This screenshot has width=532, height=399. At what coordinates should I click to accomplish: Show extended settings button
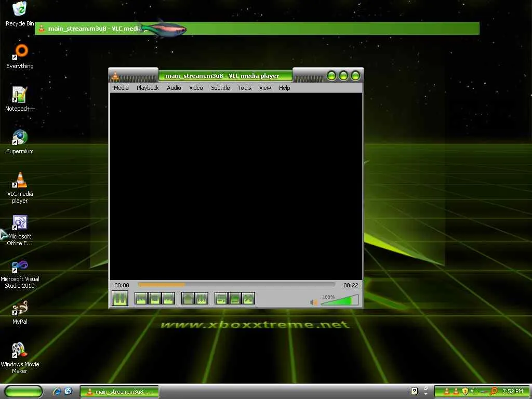click(202, 299)
